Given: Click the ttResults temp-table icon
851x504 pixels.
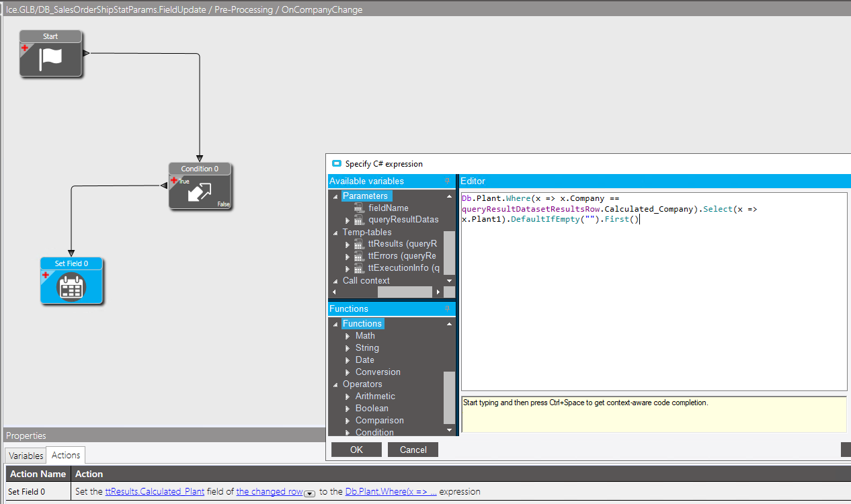Looking at the screenshot, I should 360,245.
